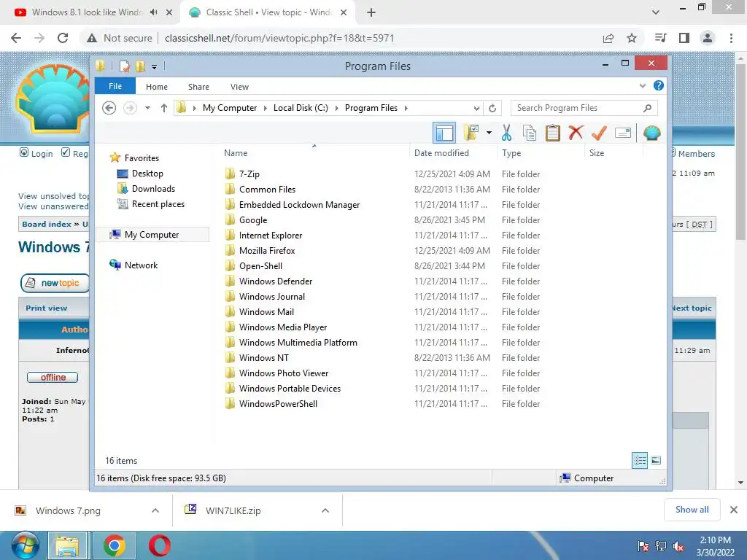The image size is (747, 560).
Task: Expand address bar history dropdown
Action: click(x=476, y=108)
